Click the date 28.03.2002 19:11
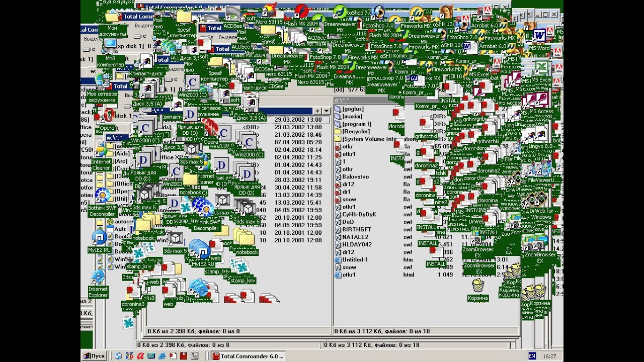Screen dimensions: 644x362 298,180
